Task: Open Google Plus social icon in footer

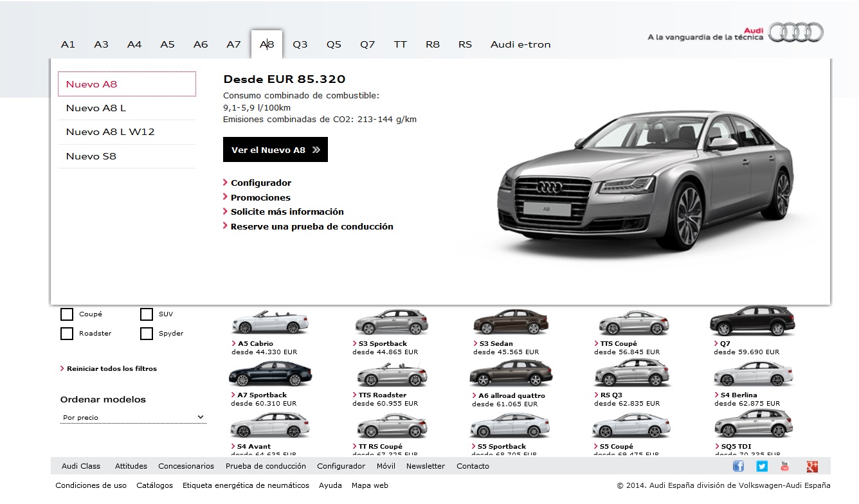Action: pos(812,466)
